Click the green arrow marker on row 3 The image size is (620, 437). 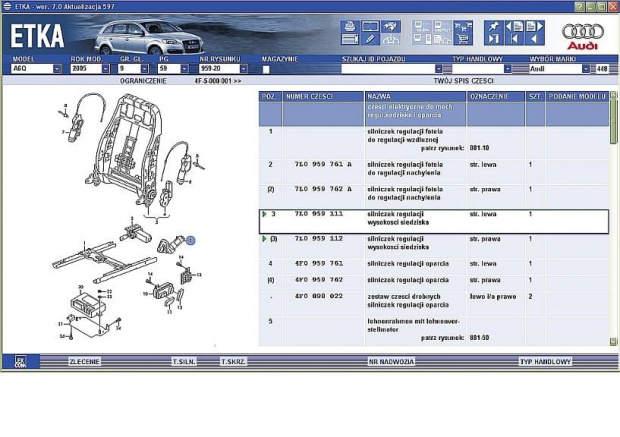coord(265,214)
